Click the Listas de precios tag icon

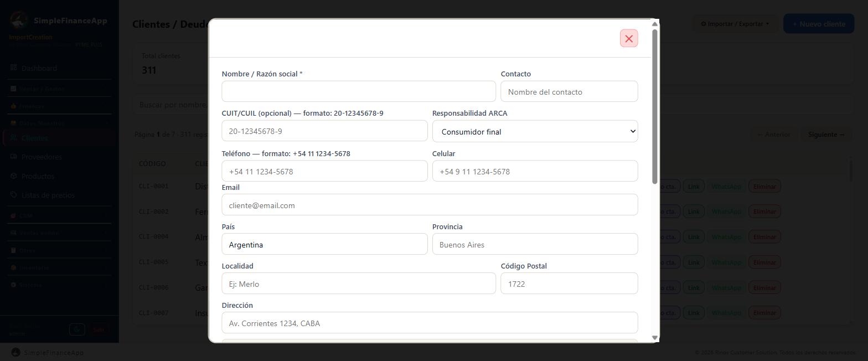click(14, 195)
